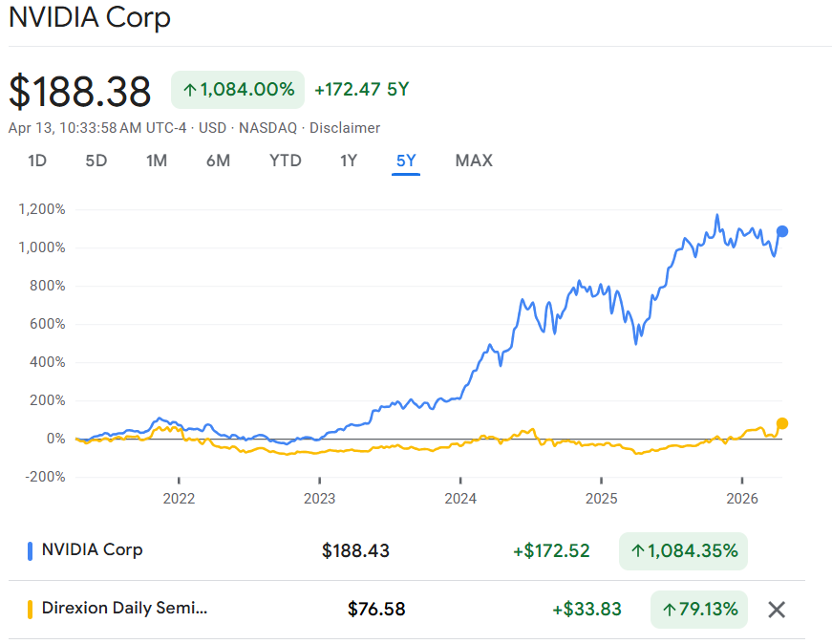Click the yellow Direxion endpoint dot on chart
The height and width of the screenshot is (644, 832).
(782, 423)
